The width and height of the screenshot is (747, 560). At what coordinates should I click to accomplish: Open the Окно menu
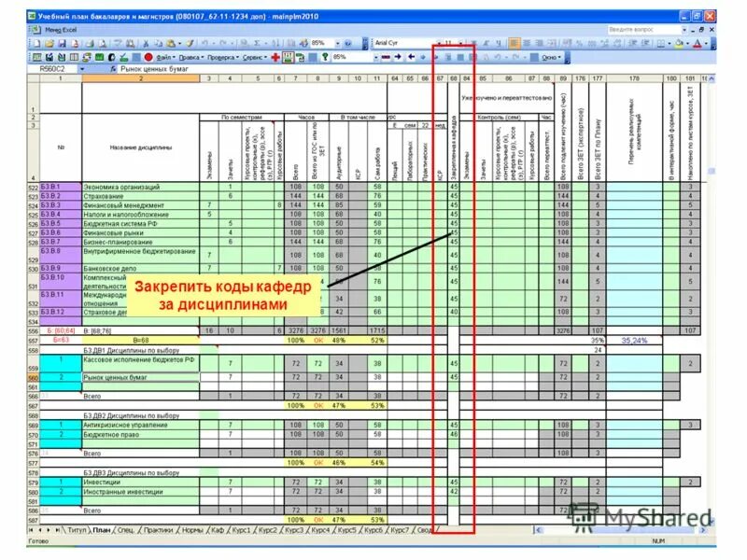pyautogui.click(x=552, y=57)
